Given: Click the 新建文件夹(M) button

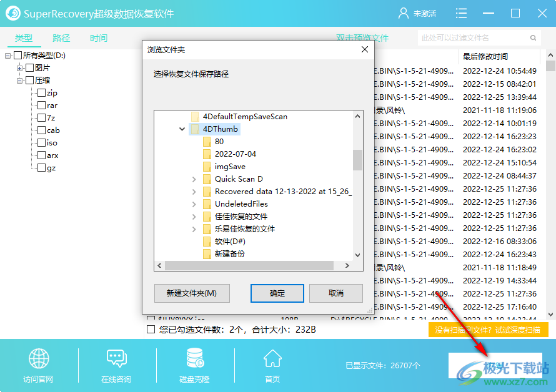Looking at the screenshot, I should [x=192, y=293].
